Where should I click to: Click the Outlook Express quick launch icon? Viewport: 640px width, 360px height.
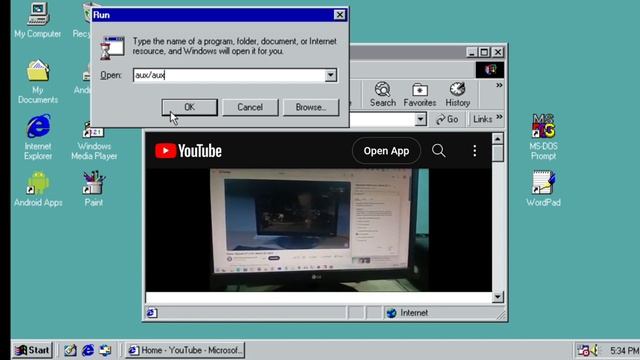click(x=105, y=350)
